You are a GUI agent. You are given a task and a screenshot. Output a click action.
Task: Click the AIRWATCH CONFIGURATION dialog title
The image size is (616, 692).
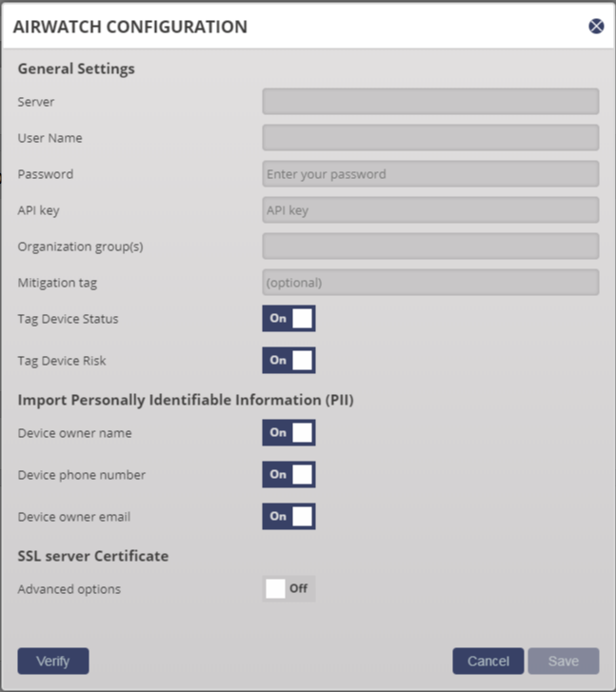point(130,27)
